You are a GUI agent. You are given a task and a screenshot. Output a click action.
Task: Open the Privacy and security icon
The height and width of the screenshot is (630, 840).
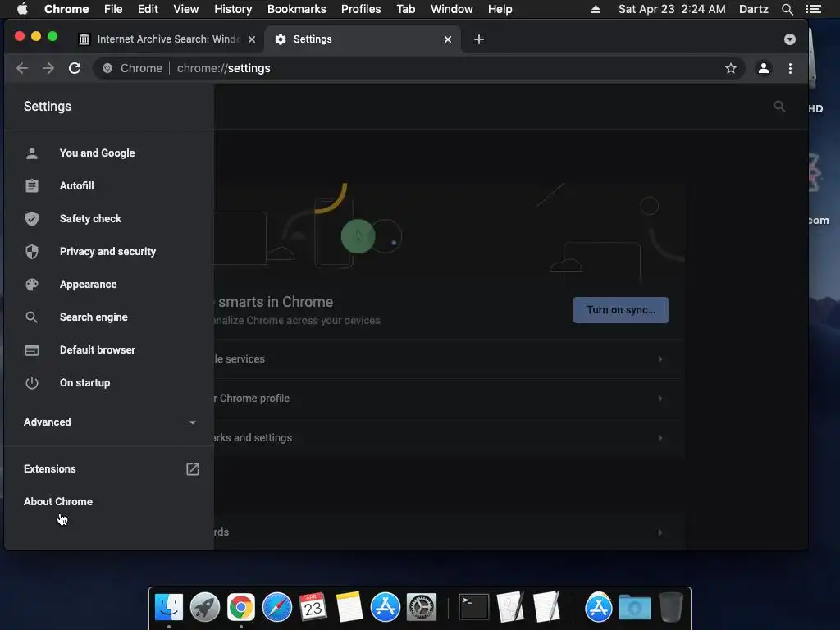(32, 251)
